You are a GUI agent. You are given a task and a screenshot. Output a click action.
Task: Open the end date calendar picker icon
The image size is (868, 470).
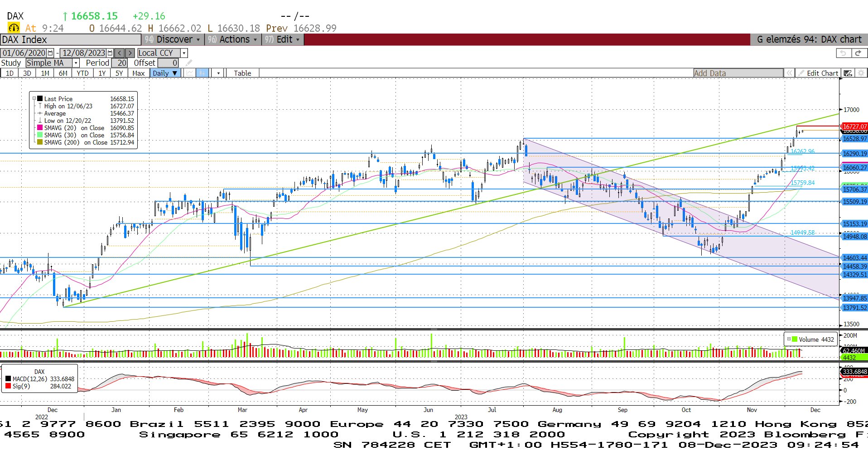point(110,53)
